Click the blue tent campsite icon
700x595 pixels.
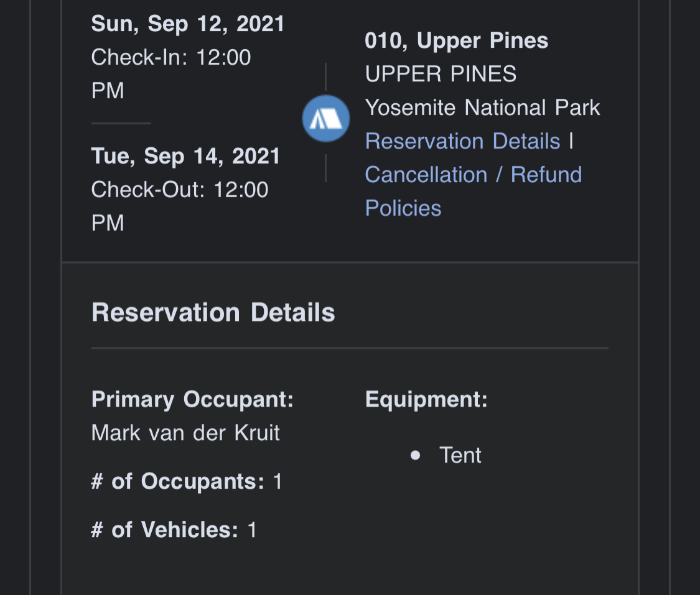[326, 118]
